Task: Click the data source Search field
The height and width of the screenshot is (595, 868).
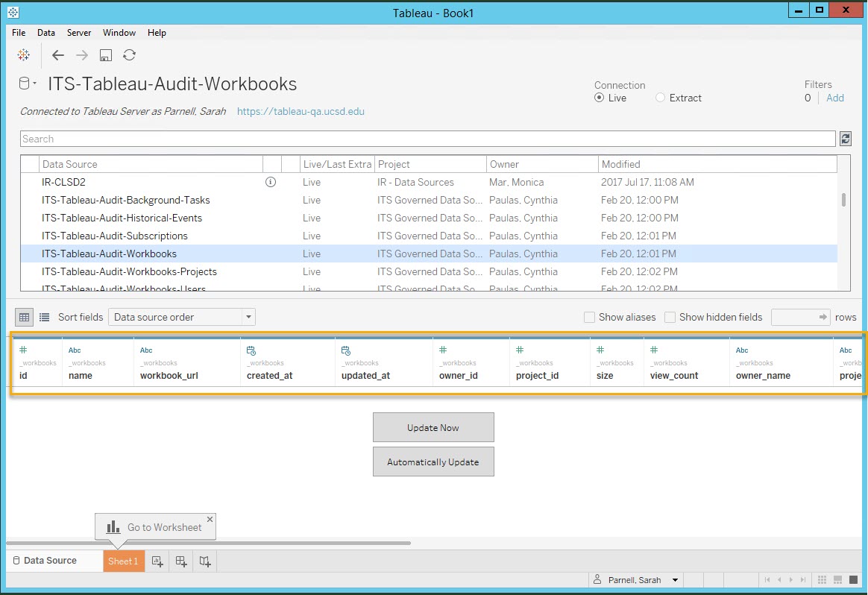Action: (x=427, y=139)
